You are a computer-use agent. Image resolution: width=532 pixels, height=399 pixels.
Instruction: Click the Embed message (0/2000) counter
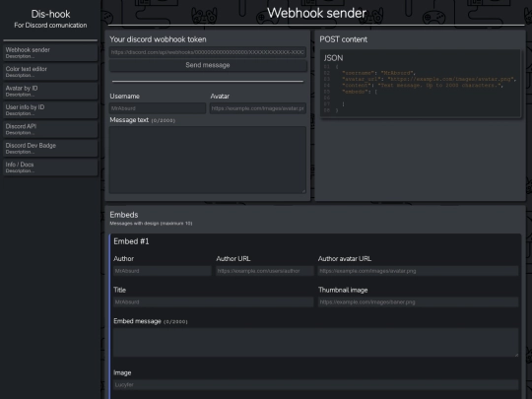pyautogui.click(x=175, y=321)
